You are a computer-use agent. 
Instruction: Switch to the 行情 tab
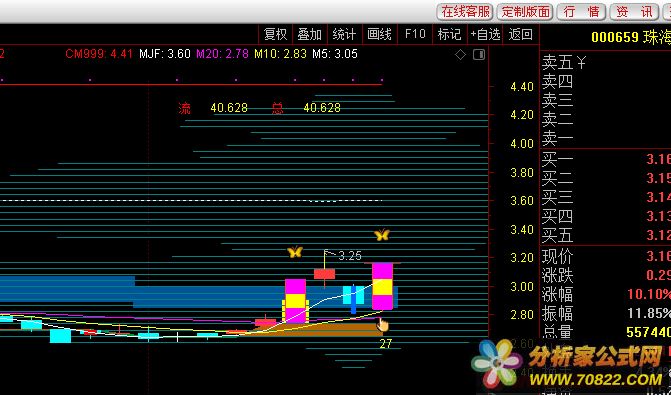582,12
